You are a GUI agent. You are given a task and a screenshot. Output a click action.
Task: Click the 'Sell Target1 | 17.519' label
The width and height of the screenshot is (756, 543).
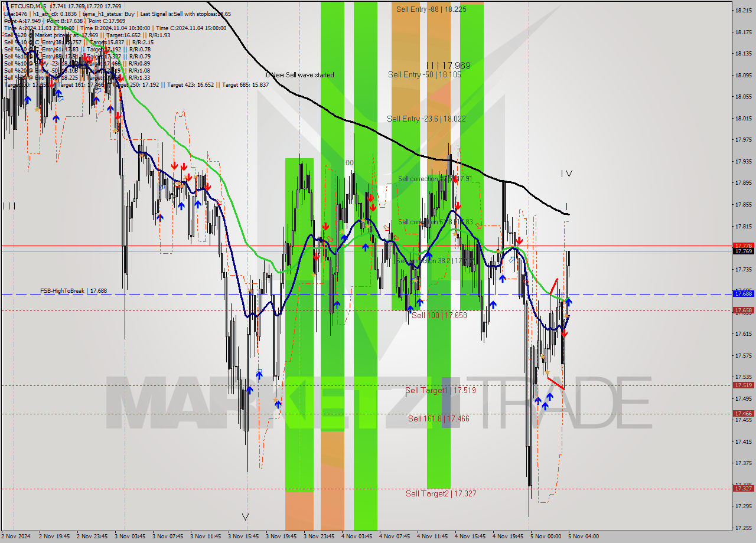coord(441,390)
